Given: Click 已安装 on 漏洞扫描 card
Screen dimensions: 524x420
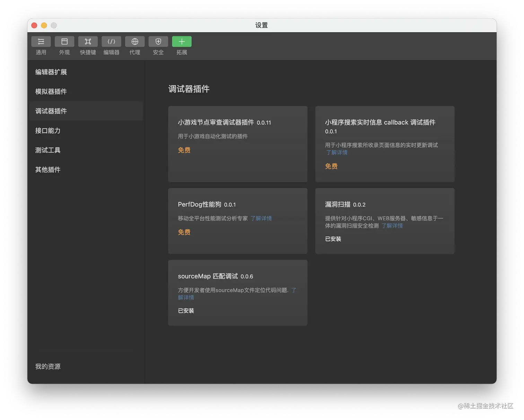Looking at the screenshot, I should click(333, 239).
